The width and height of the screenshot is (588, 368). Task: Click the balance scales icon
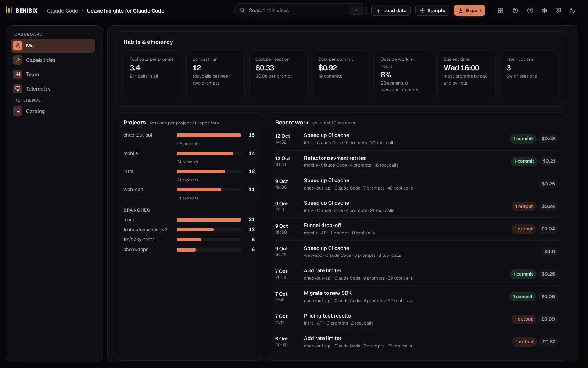click(544, 10)
